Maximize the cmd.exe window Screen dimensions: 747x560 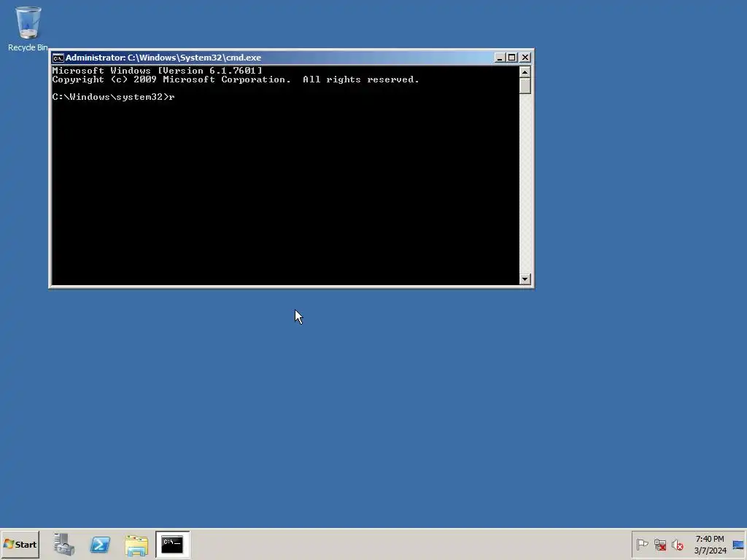coord(511,58)
